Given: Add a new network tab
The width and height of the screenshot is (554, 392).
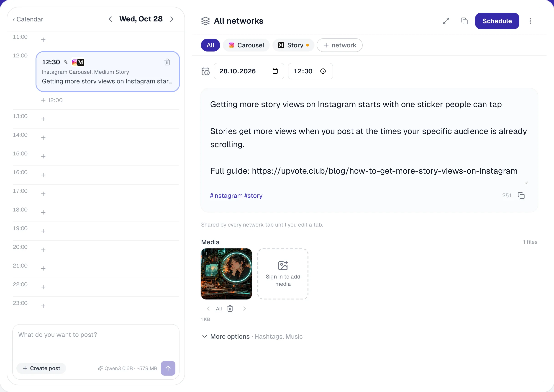Looking at the screenshot, I should pyautogui.click(x=339, y=45).
